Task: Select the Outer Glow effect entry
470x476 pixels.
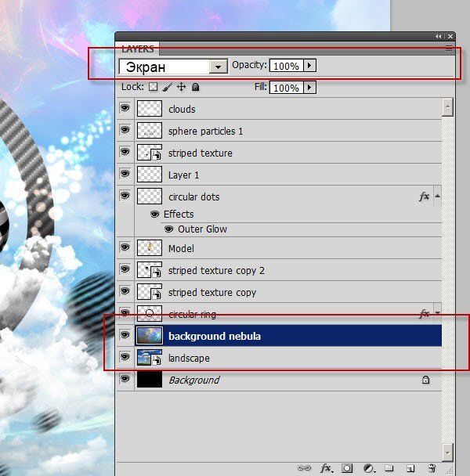Action: tap(202, 229)
